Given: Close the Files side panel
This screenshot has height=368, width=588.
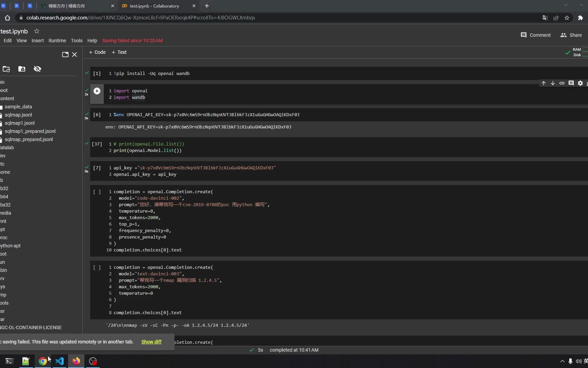Looking at the screenshot, I should [x=75, y=55].
